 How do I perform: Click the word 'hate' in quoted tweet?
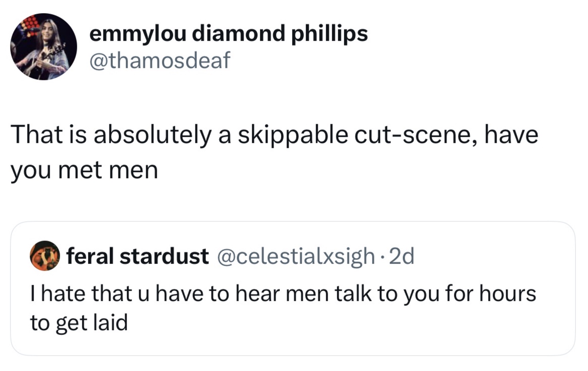64,294
